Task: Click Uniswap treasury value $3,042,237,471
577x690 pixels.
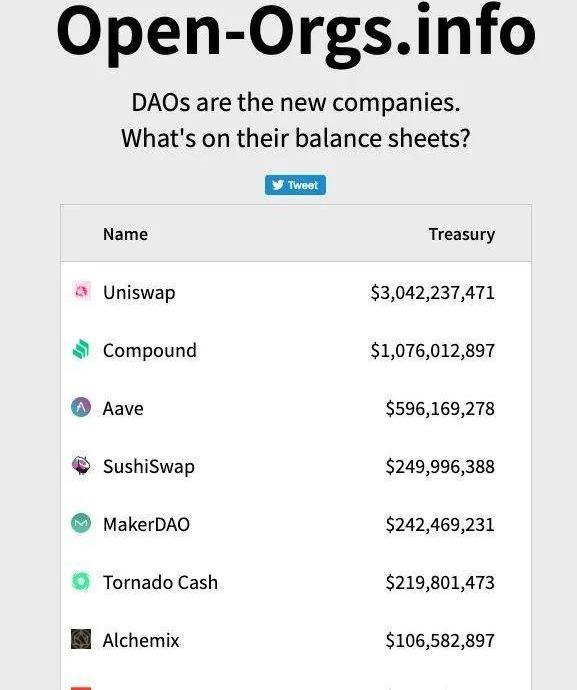Action: tap(433, 293)
